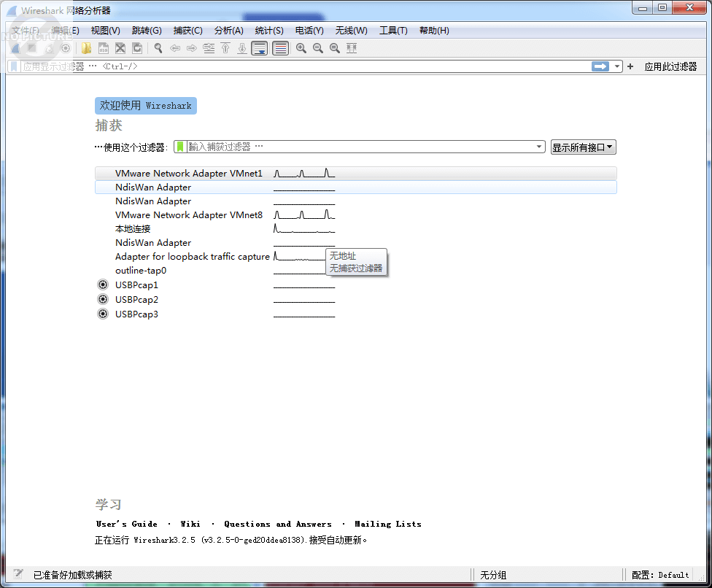712x588 pixels.
Task: Open the display filter bookmark icon
Action: click(14, 66)
